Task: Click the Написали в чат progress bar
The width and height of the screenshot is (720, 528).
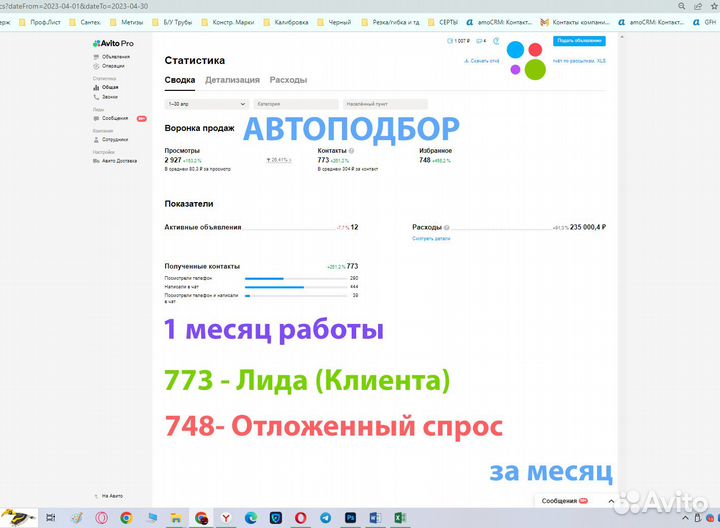Action: coord(296,287)
